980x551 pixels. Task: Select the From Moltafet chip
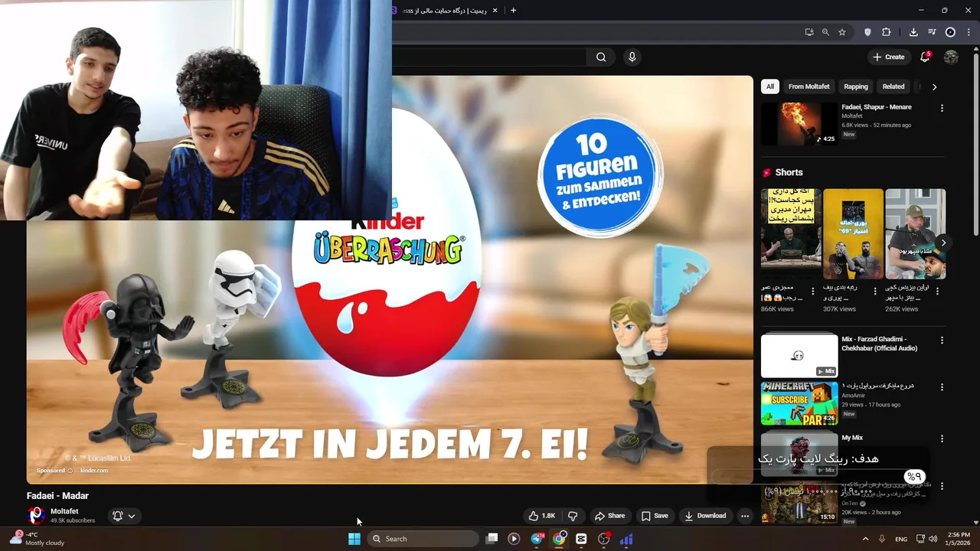[809, 86]
